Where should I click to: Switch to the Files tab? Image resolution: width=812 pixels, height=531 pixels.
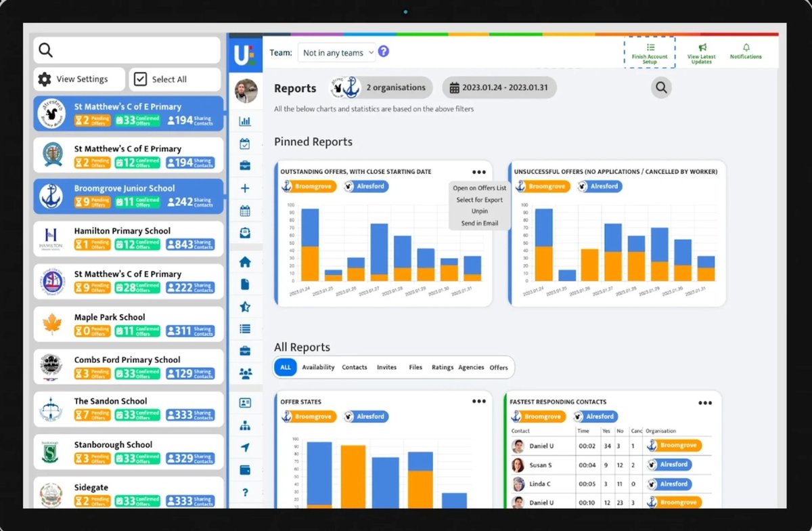pos(415,367)
